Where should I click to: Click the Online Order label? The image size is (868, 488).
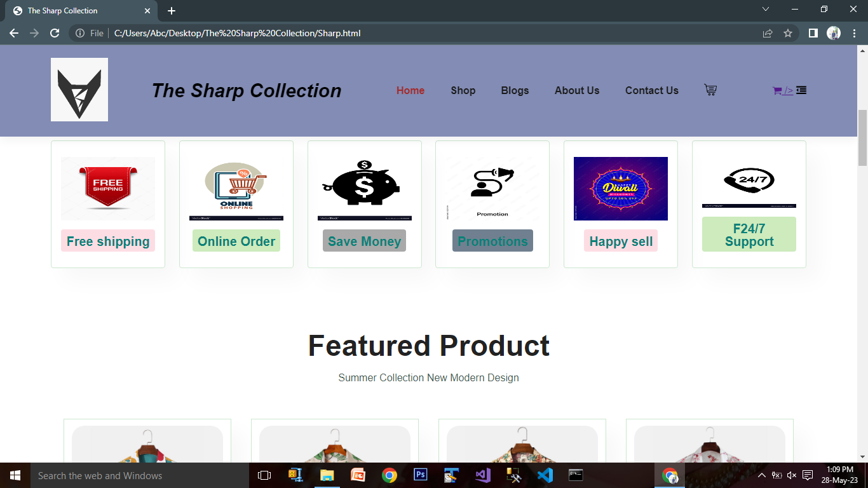[236, 241]
